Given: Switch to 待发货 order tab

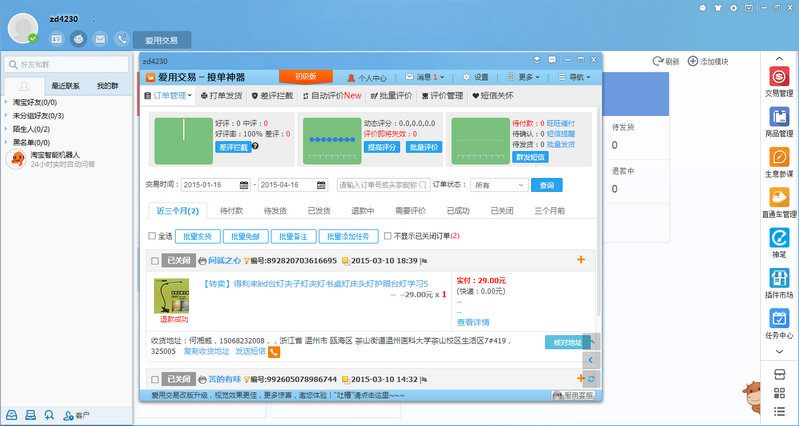Looking at the screenshot, I should (x=275, y=210).
